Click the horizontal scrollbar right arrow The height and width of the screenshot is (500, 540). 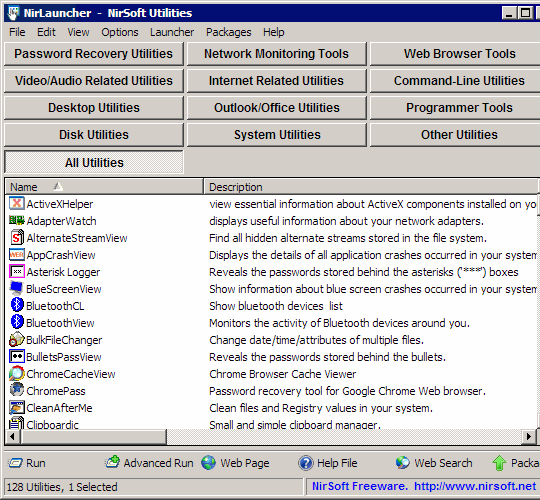point(529,436)
